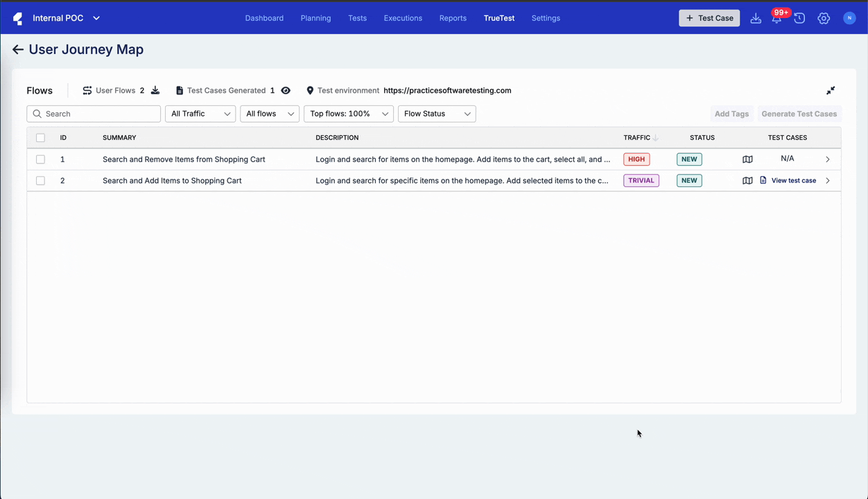Expand row 2 with the right chevron

tap(828, 180)
